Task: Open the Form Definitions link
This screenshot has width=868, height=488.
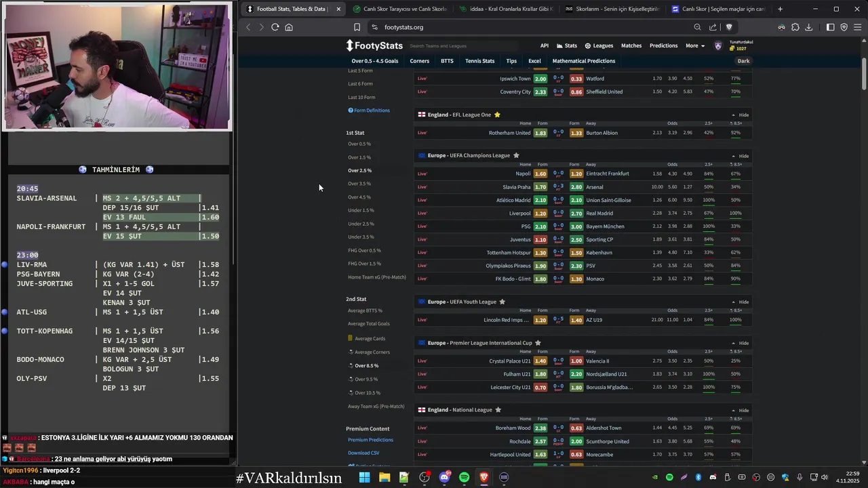Action: point(369,110)
